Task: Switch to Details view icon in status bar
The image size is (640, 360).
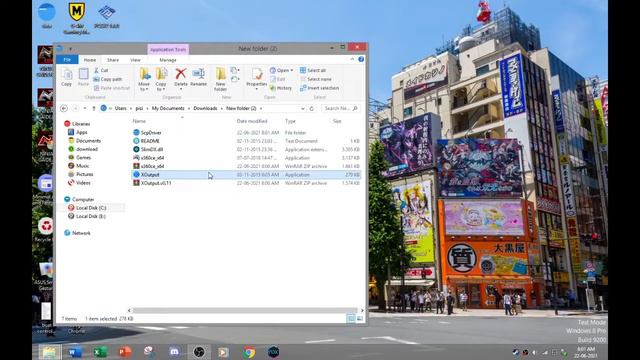Action: (x=351, y=318)
